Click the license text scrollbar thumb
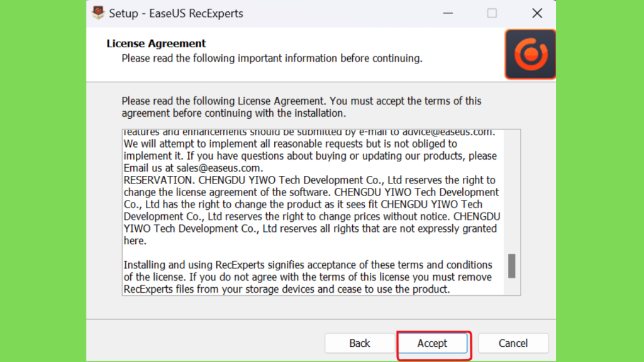The image size is (644, 362). pos(511,266)
